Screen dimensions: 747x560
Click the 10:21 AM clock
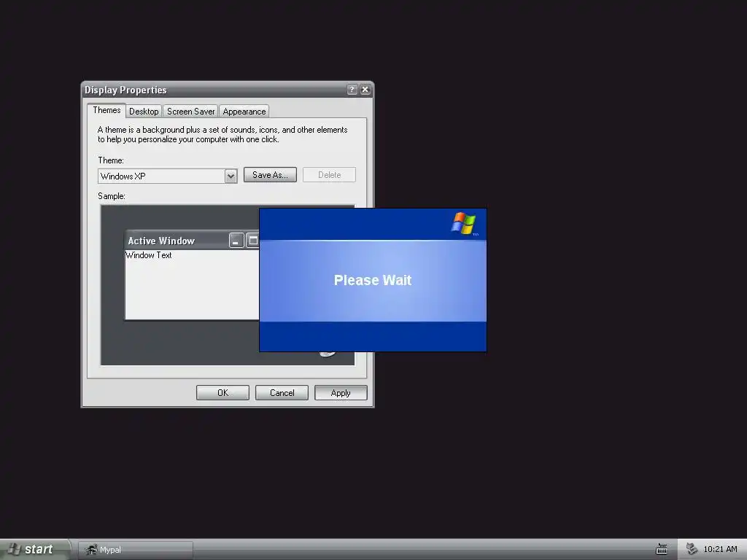(720, 550)
